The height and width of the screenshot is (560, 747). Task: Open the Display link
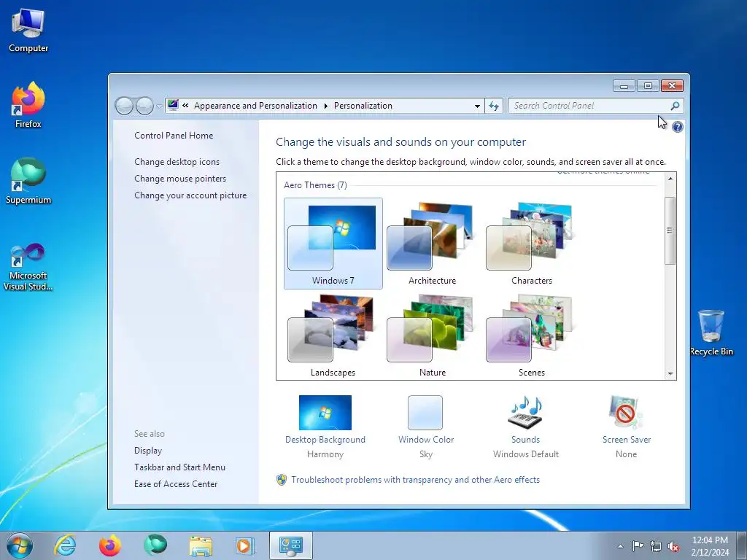pyautogui.click(x=148, y=451)
